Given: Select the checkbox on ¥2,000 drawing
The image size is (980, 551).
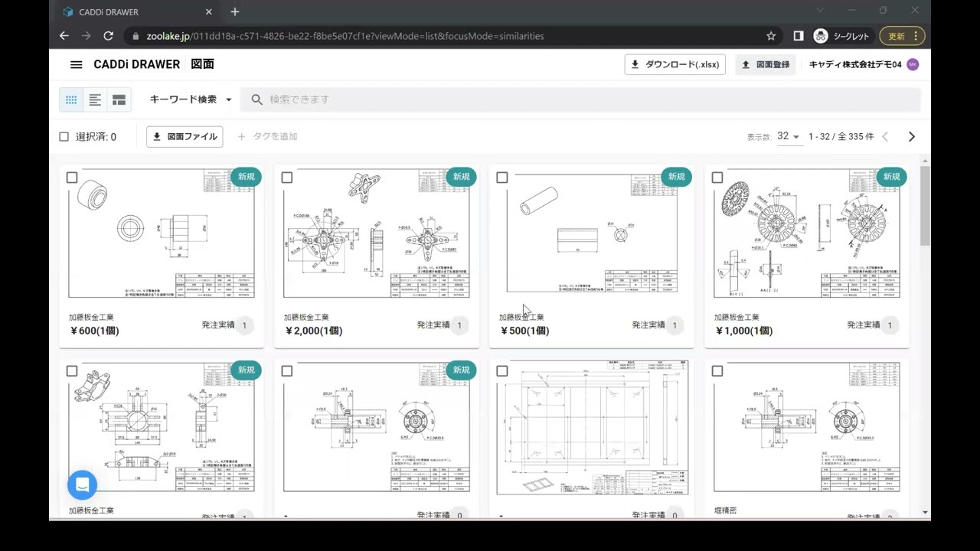Looking at the screenshot, I should click(x=287, y=178).
